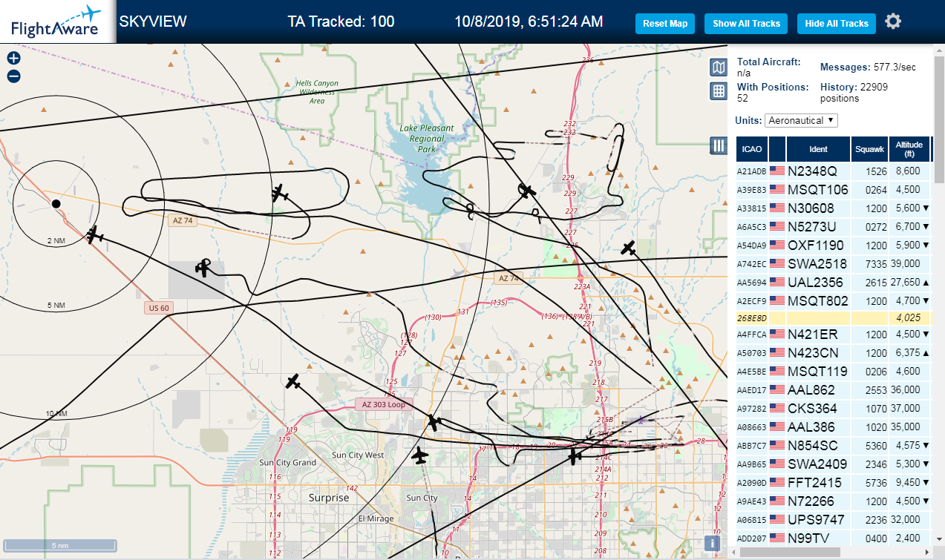Collapse the sidebar with the three-bar icon
The image size is (945, 560).
pos(718,145)
